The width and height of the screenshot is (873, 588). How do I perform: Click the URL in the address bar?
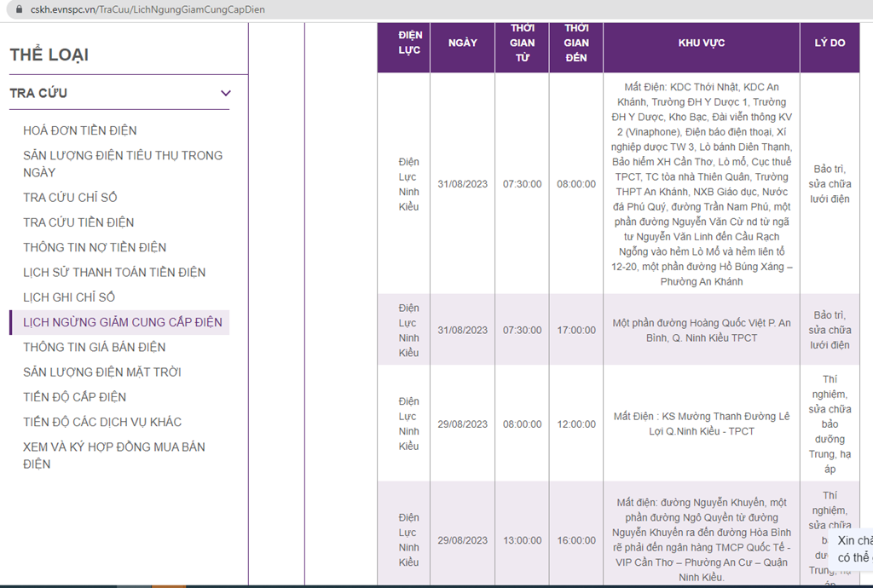click(147, 9)
